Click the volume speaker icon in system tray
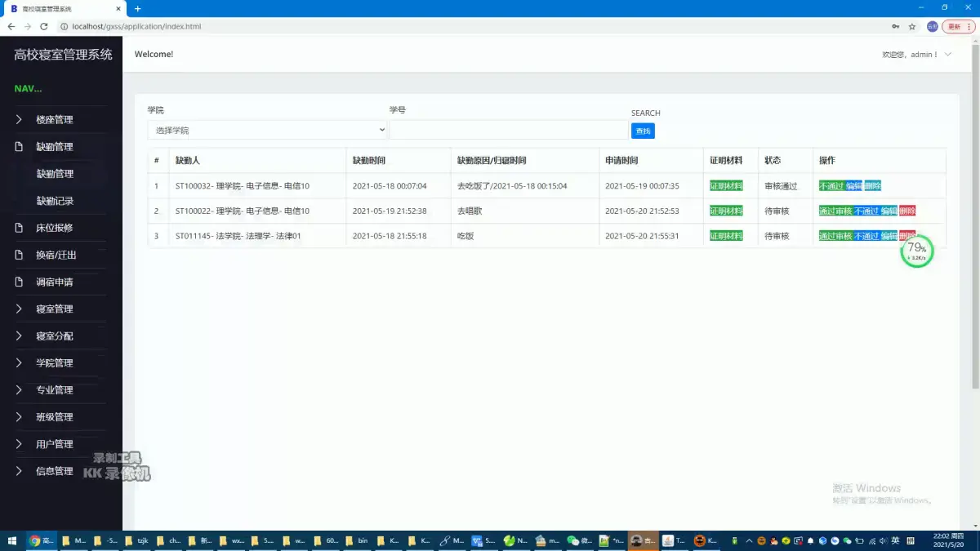Image resolution: width=980 pixels, height=551 pixels. coord(883,540)
